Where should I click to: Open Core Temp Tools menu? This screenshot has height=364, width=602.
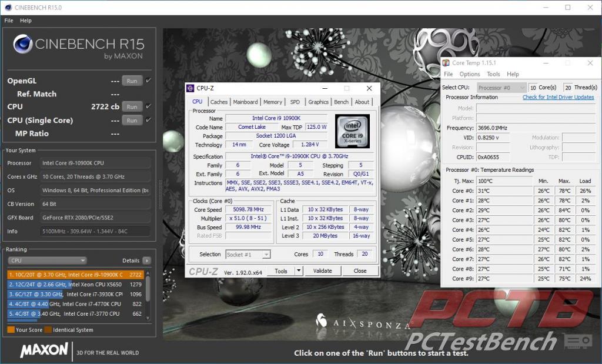coord(493,74)
